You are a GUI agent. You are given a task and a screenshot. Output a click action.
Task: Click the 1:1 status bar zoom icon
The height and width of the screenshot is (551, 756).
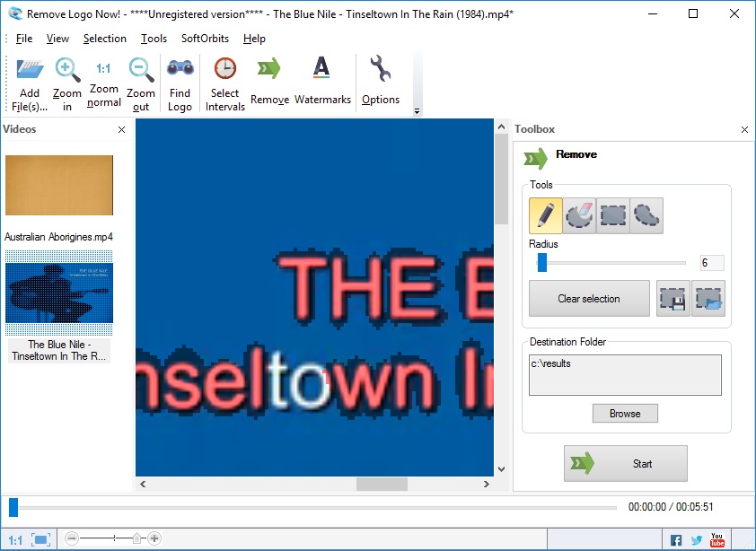[x=15, y=540]
